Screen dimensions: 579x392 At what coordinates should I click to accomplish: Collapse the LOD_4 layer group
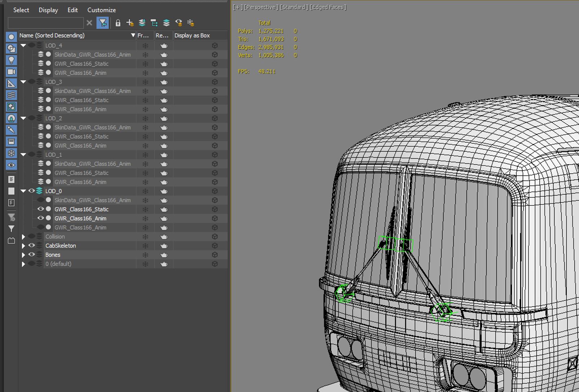coord(23,45)
